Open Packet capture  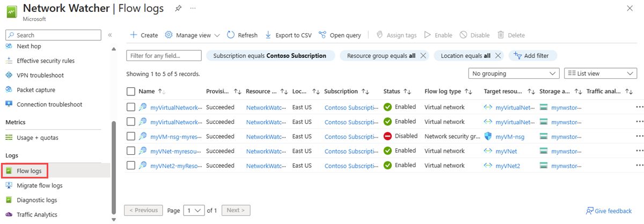tap(36, 89)
